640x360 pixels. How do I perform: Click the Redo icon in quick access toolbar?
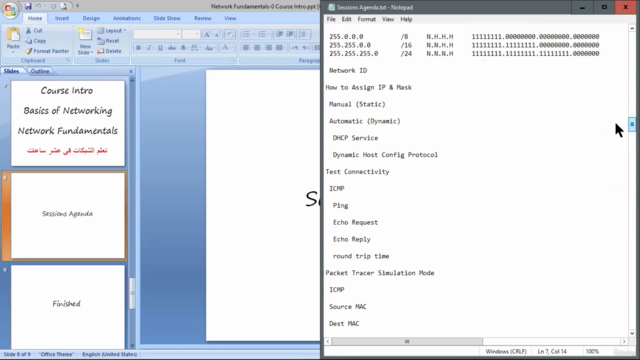coord(53,6)
